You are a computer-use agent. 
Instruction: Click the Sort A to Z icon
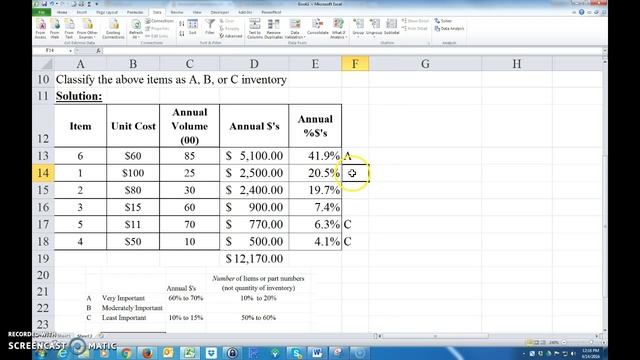coord(182,24)
